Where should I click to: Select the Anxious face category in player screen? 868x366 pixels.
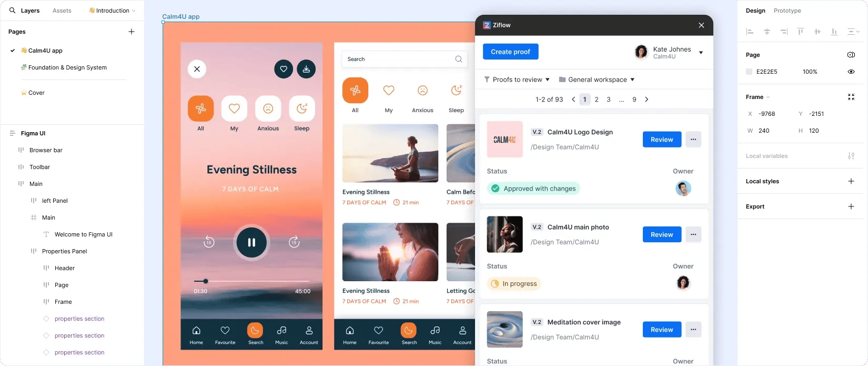[268, 108]
